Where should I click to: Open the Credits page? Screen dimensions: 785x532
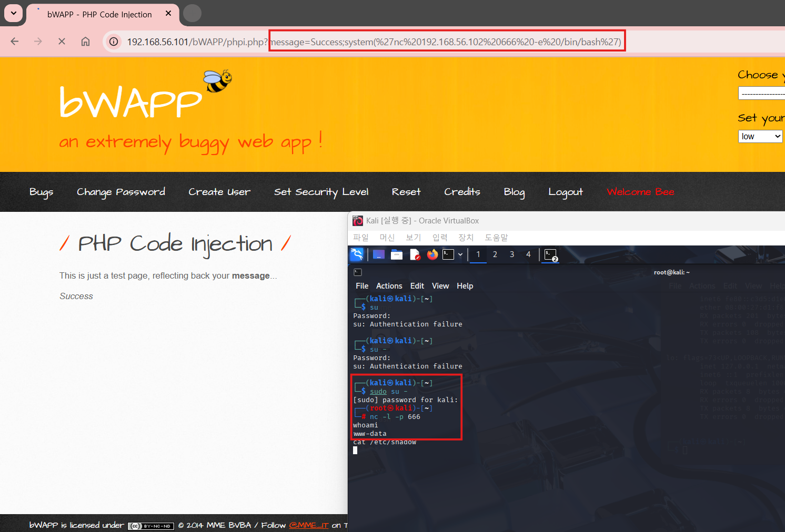click(x=462, y=192)
